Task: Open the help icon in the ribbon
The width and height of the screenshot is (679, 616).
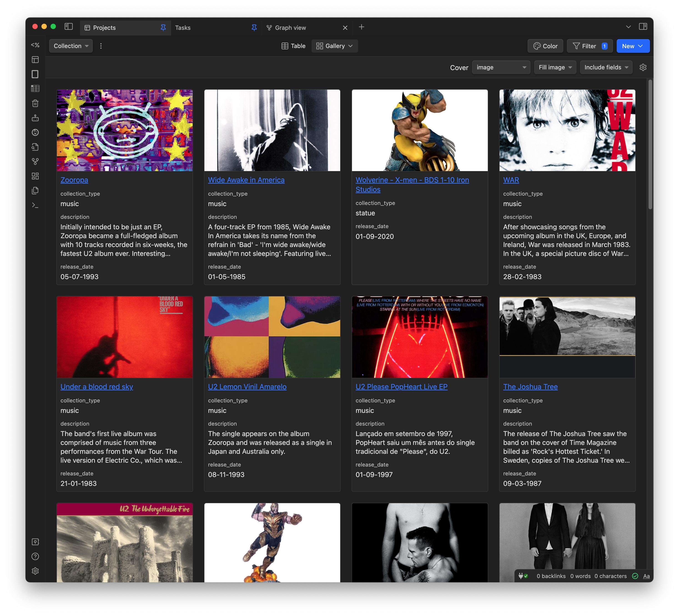Action: coord(35,556)
